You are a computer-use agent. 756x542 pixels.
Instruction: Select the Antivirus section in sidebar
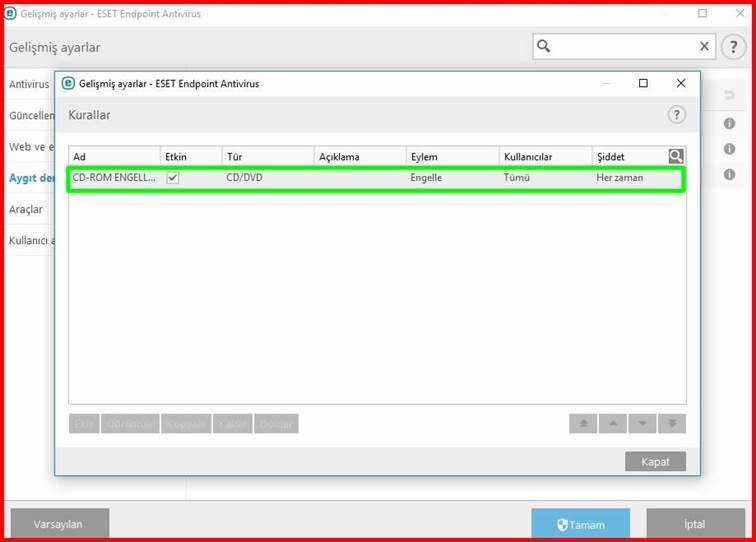point(29,84)
